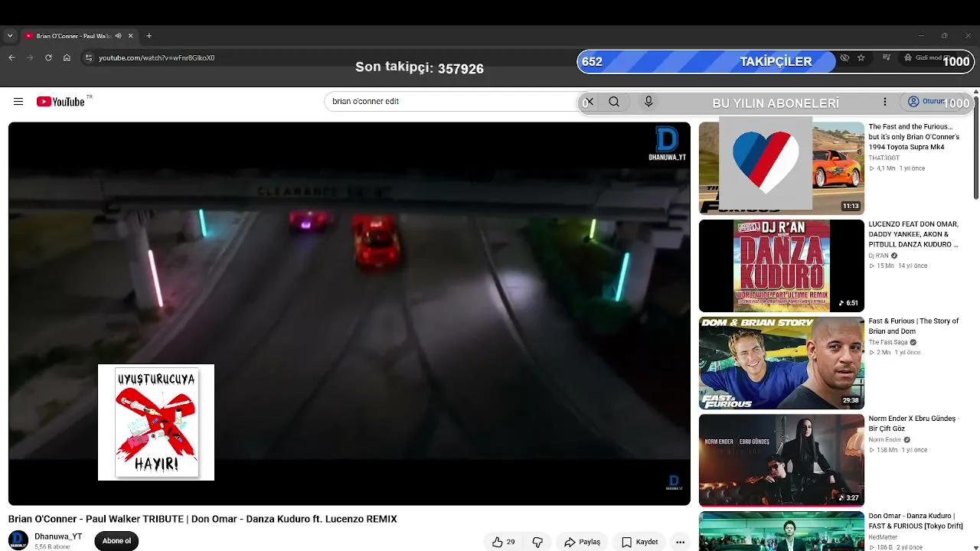This screenshot has height=551, width=980.
Task: Like the video with thumbs up
Action: [x=503, y=542]
